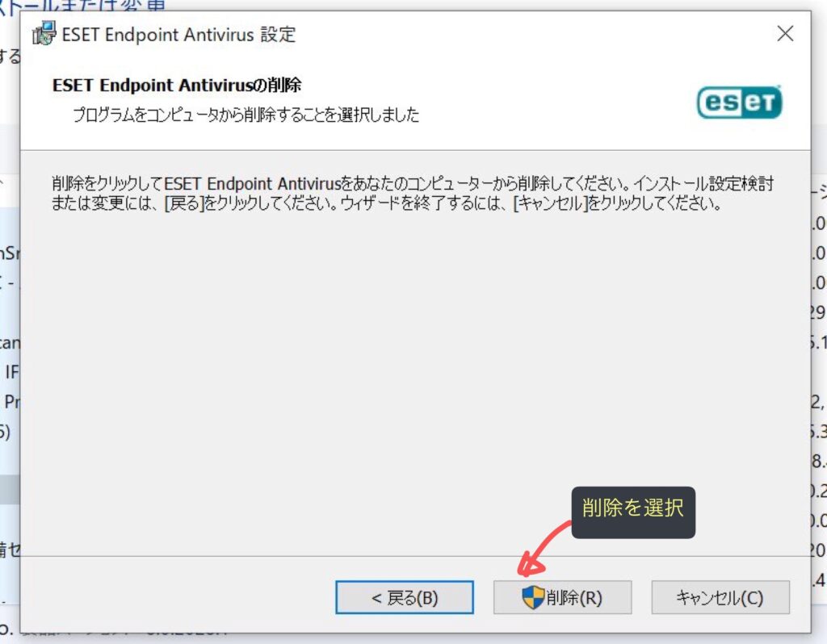
Task: Click the instruction paragraph starting with 削除をクリックして
Action: click(x=418, y=193)
